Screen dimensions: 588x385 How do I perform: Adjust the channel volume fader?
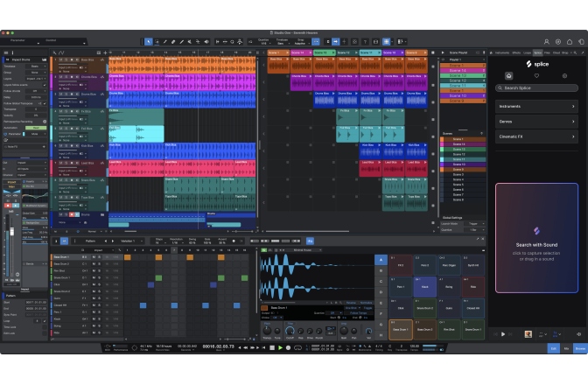pos(12,232)
